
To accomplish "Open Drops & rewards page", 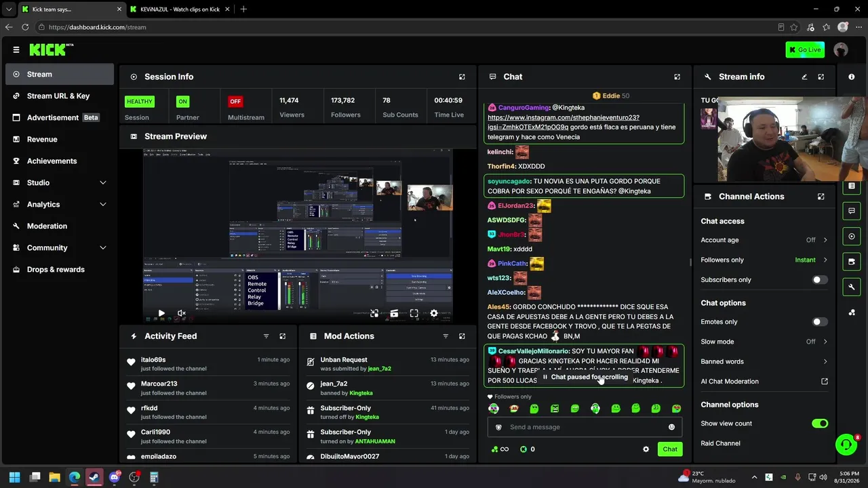I will click(60, 270).
